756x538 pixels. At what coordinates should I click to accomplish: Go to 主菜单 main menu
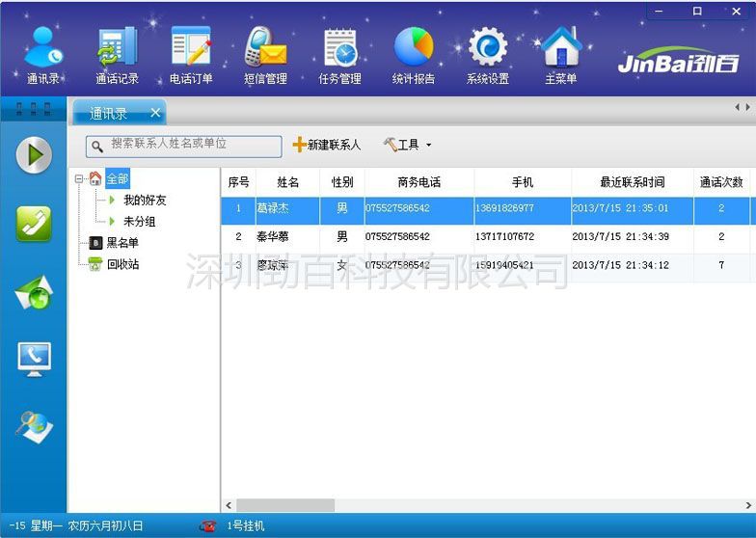pyautogui.click(x=561, y=56)
